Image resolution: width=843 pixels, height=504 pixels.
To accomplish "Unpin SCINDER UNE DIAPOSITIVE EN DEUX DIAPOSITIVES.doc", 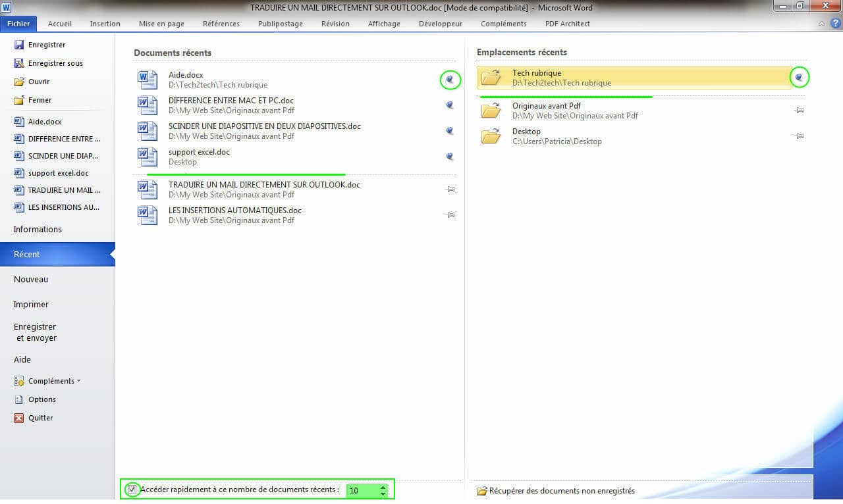I will pyautogui.click(x=450, y=131).
